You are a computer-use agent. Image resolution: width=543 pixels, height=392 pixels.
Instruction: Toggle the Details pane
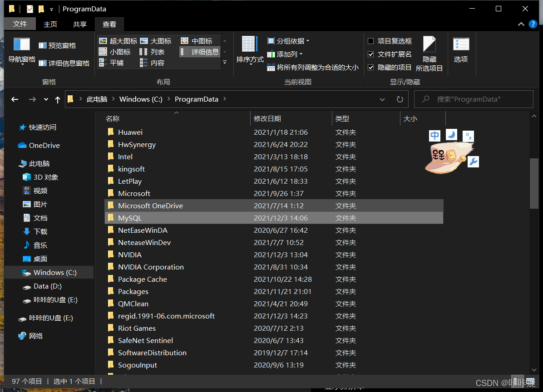64,63
